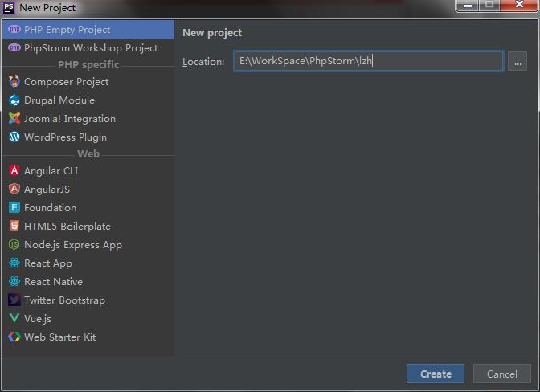Image resolution: width=540 pixels, height=392 pixels.
Task: Pick React Native label
Action: (53, 281)
